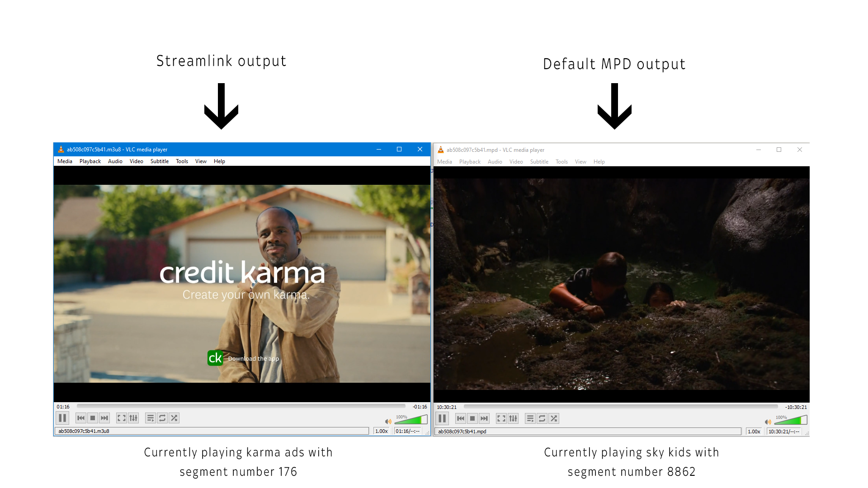Viewport: 868px width, 488px height.
Task: Toggle playlist view in m3u8 VLC window
Action: (151, 418)
